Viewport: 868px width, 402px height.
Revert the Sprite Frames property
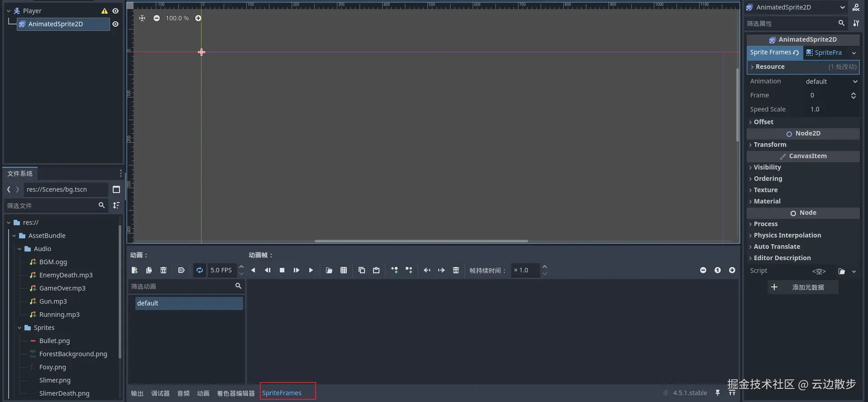coord(796,53)
